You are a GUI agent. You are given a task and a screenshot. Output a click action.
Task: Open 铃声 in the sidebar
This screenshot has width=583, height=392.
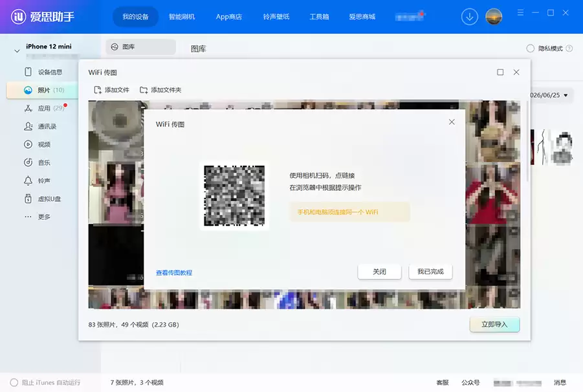click(x=37, y=180)
